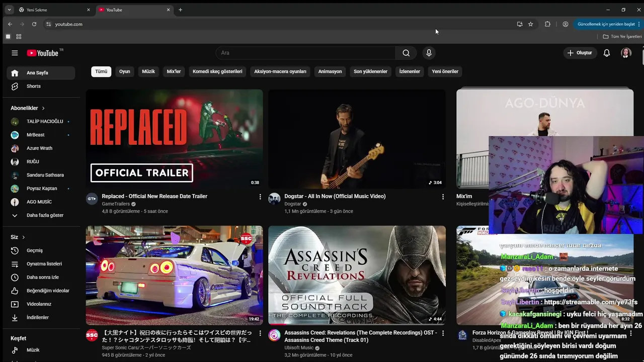Open İndirilenler downloads
Screen dimensions: 644x362
[41, 317]
